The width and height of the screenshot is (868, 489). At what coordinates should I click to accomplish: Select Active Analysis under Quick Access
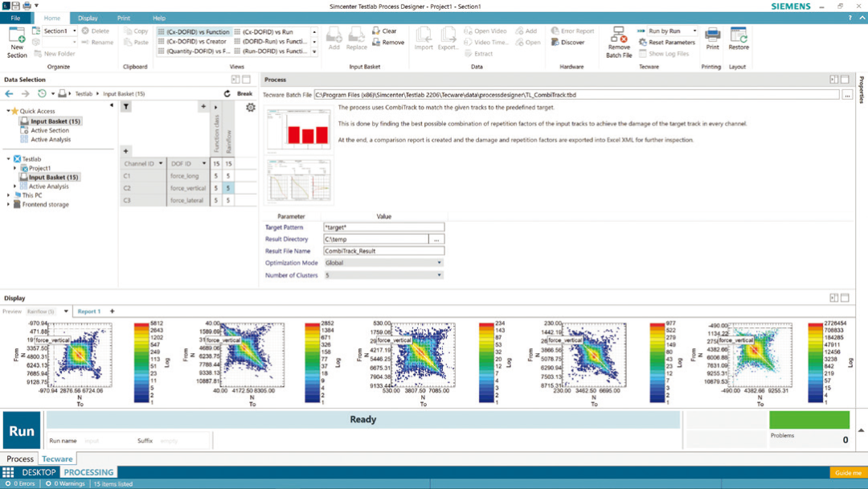point(51,140)
